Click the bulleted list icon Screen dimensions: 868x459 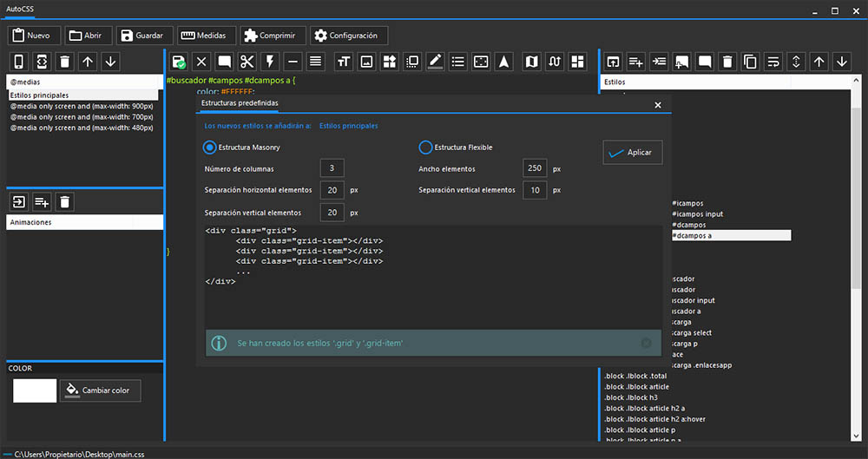457,62
